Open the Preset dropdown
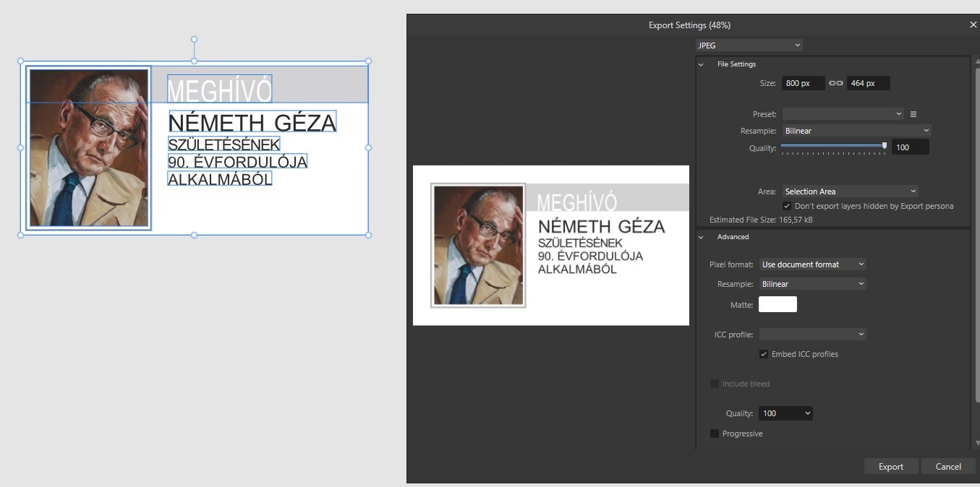Image resolution: width=980 pixels, height=487 pixels. (x=843, y=114)
